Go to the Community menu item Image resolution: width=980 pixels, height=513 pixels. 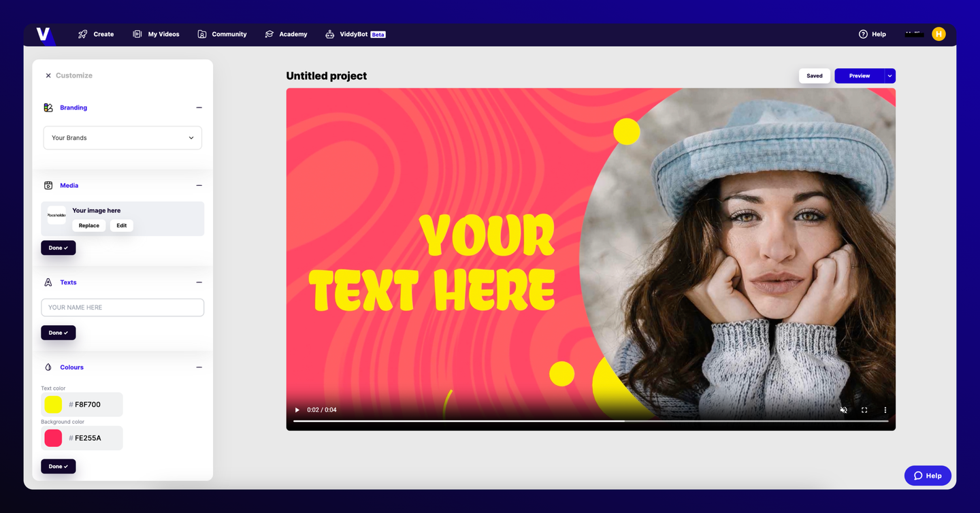(222, 34)
